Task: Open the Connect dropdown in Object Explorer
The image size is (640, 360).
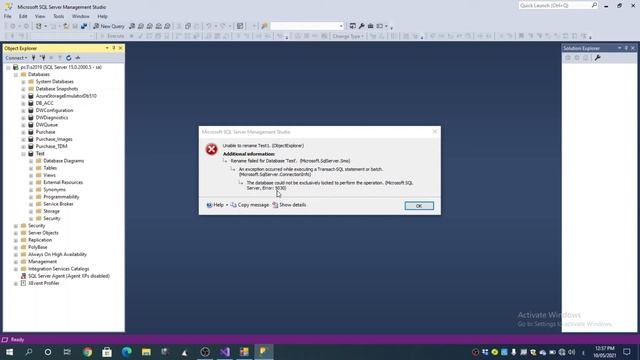Action: click(16, 58)
